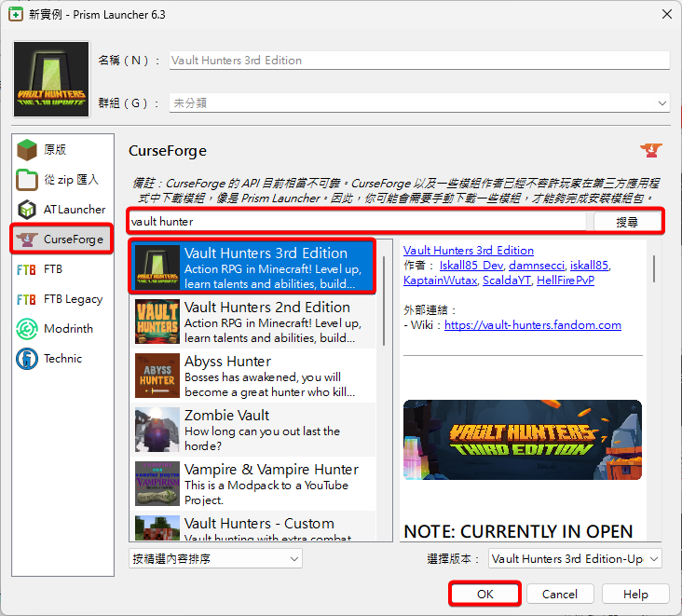Select the Vampire & Vampire Hunter title

(271, 470)
